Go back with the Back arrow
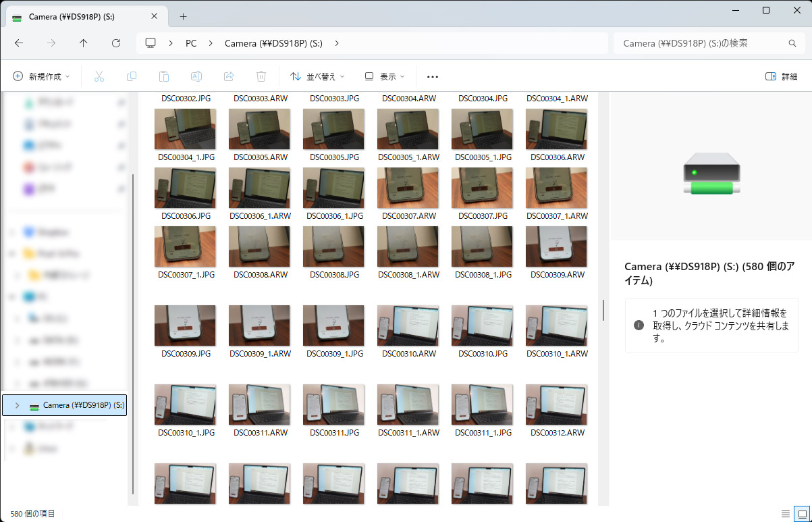This screenshot has height=522, width=812. point(19,43)
